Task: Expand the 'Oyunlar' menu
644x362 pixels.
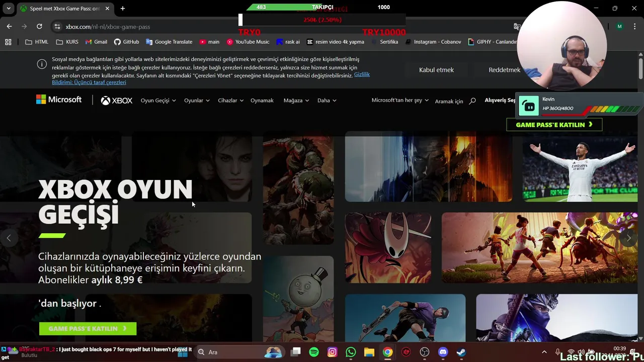Action: (x=196, y=101)
